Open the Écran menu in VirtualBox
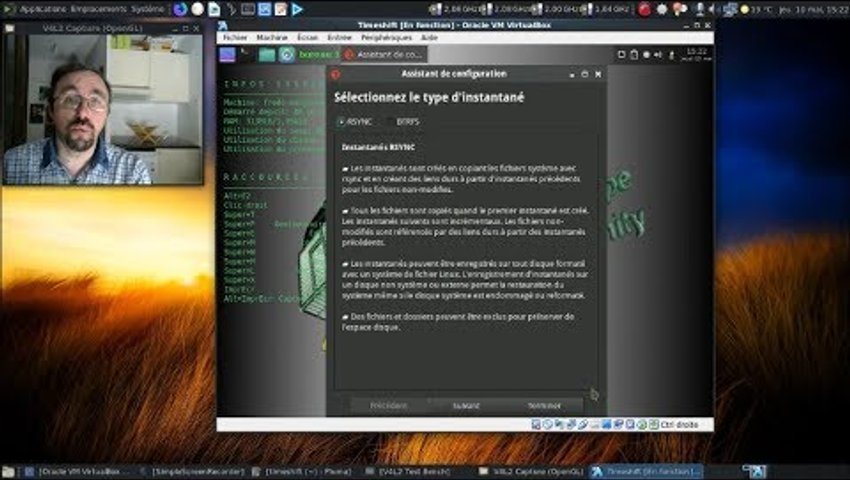Viewport: 850px width, 480px height. coord(307,37)
